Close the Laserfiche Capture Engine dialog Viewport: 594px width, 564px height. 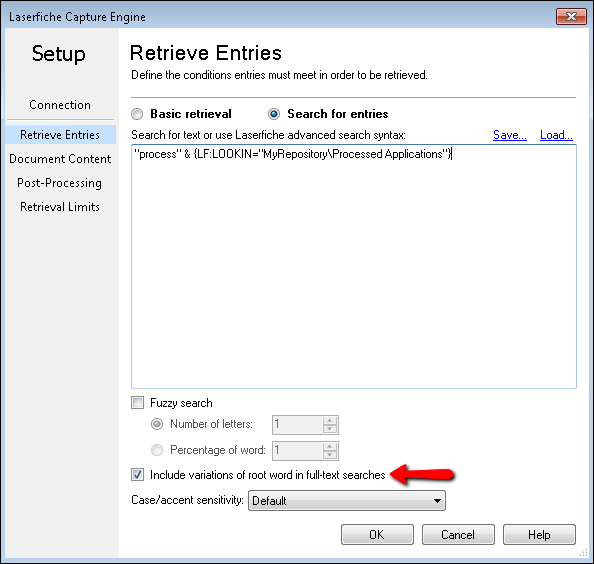pyautogui.click(x=571, y=17)
